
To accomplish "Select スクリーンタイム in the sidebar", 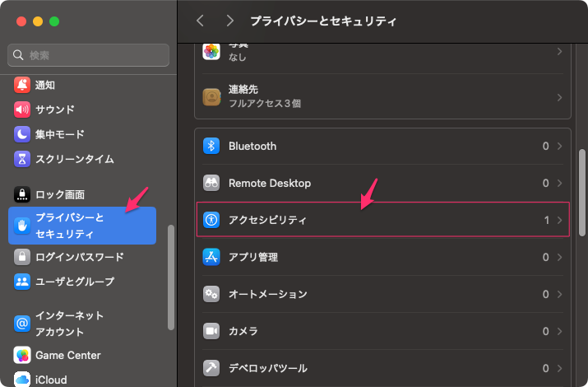I will (74, 159).
